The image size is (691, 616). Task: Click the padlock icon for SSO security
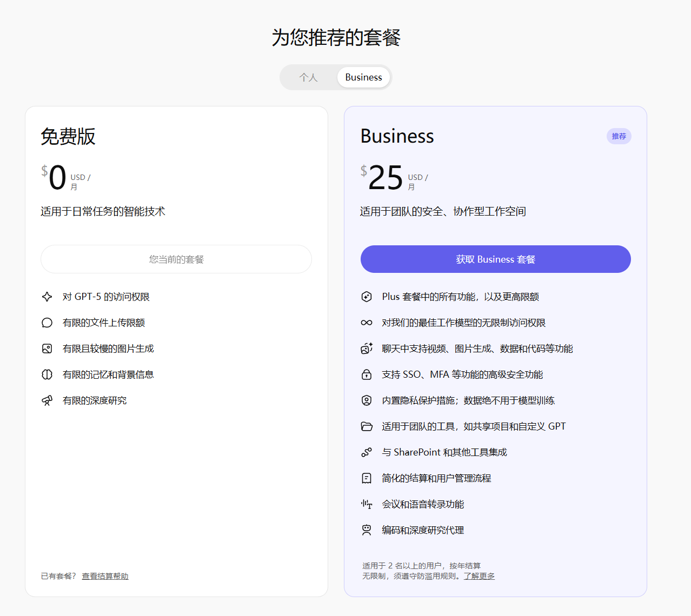click(367, 374)
